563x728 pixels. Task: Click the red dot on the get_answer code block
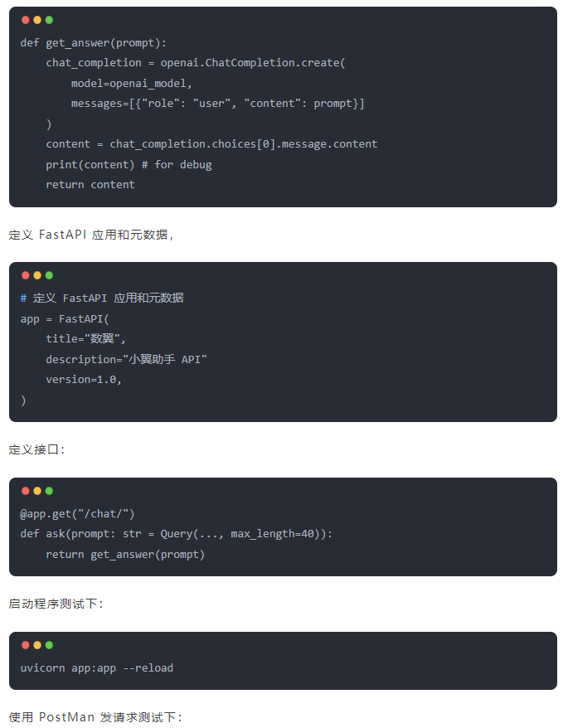[26, 20]
